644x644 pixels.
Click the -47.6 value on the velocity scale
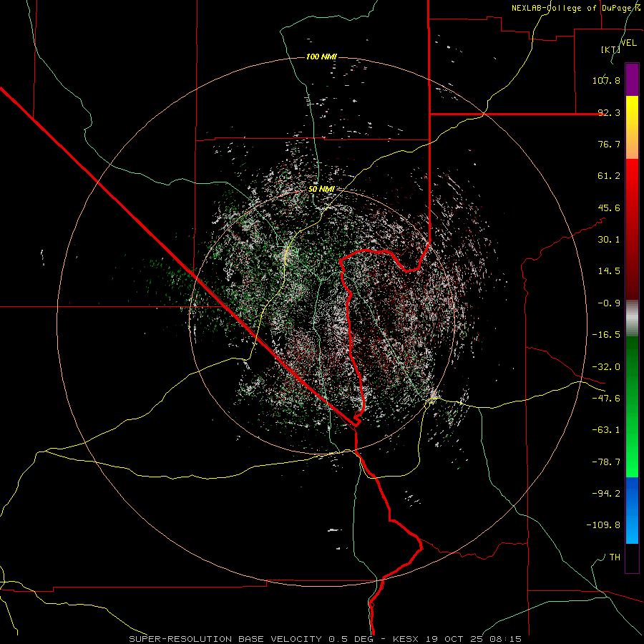(x=606, y=399)
